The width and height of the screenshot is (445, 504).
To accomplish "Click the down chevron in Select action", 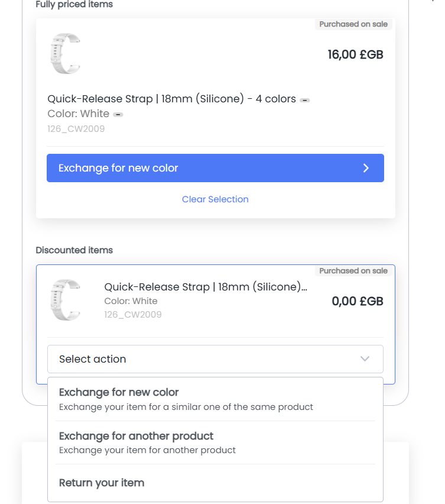I will pyautogui.click(x=365, y=359).
